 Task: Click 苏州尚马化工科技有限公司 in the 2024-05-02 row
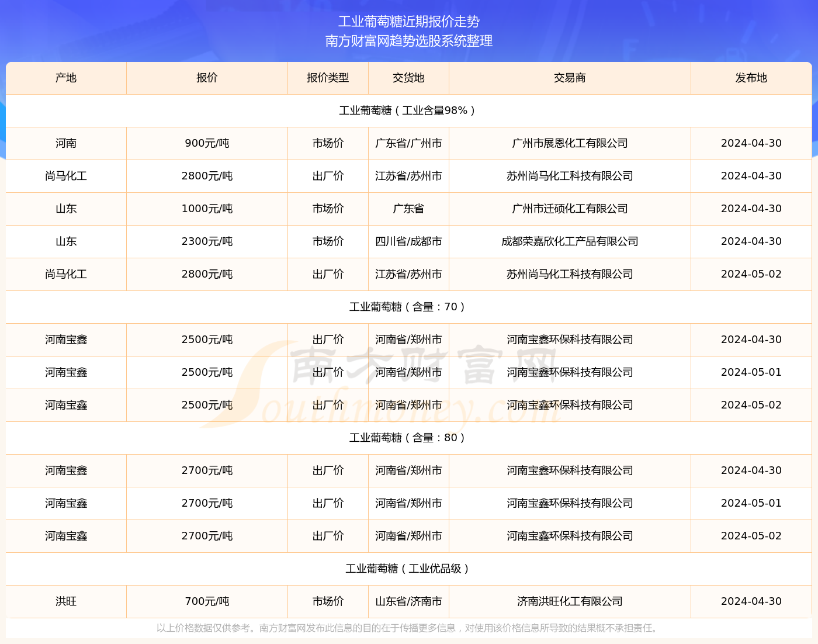coord(570,274)
